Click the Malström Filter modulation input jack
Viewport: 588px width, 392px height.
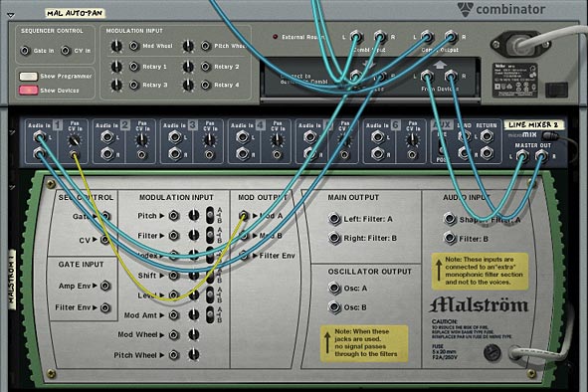pos(173,236)
